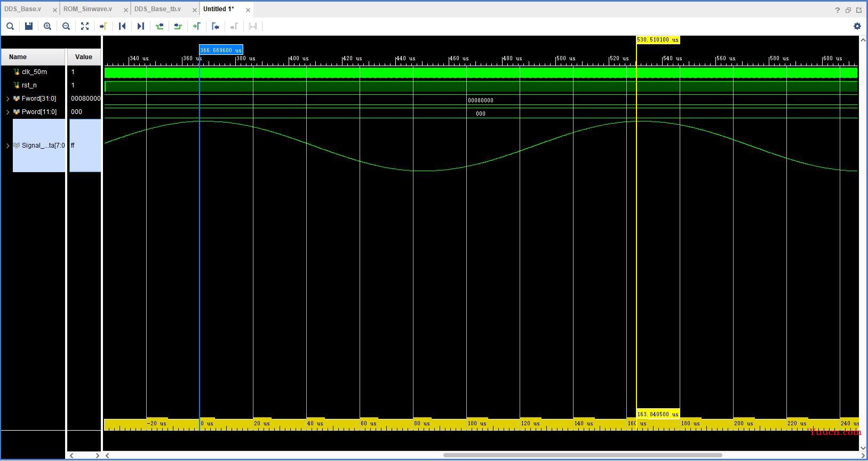868x461 pixels.
Task: Select the Untitled 1* waveform tab
Action: click(219, 9)
